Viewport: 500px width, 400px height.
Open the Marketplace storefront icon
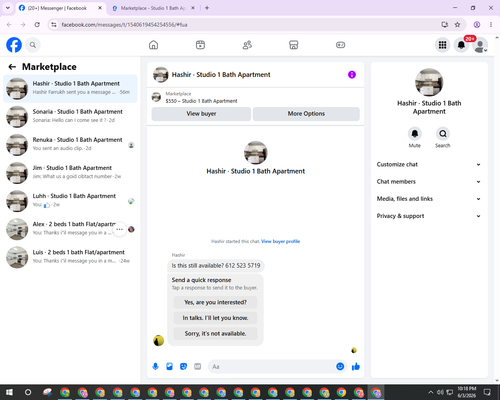[x=293, y=45]
